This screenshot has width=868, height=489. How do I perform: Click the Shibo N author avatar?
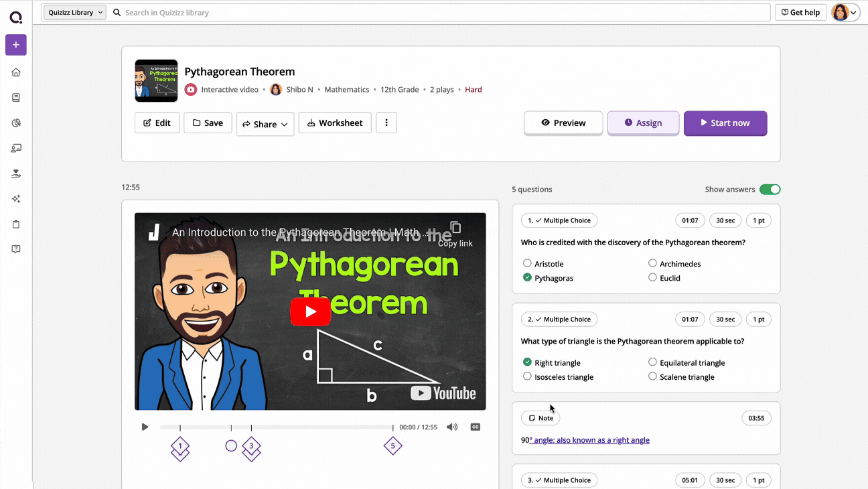click(276, 90)
